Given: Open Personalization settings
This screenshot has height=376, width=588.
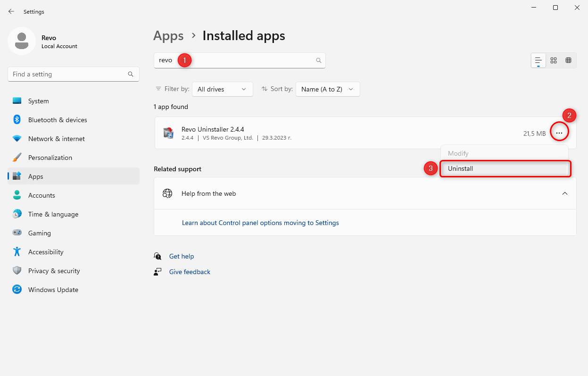Looking at the screenshot, I should click(x=74, y=158).
